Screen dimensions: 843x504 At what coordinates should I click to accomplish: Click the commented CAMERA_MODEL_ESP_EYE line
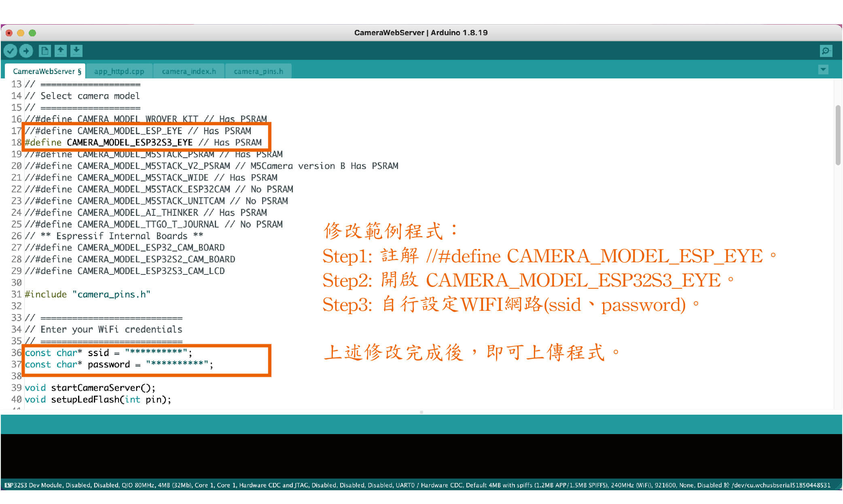click(x=138, y=131)
